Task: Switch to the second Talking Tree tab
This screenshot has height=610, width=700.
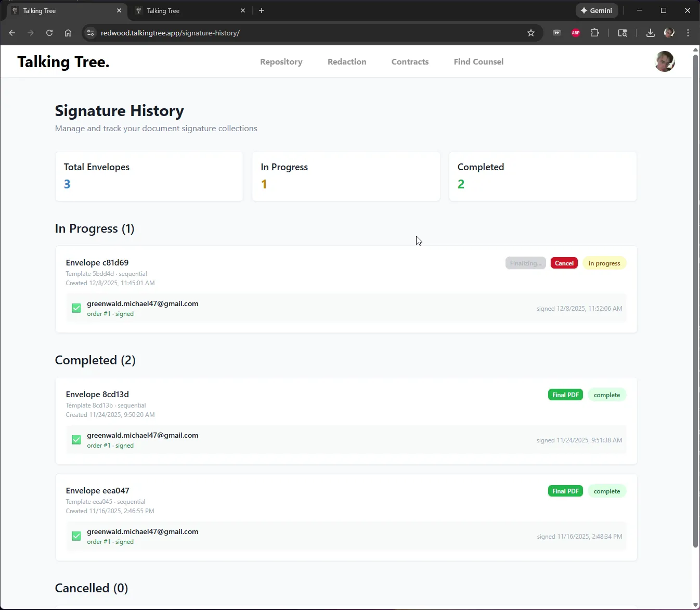Action: point(190,10)
